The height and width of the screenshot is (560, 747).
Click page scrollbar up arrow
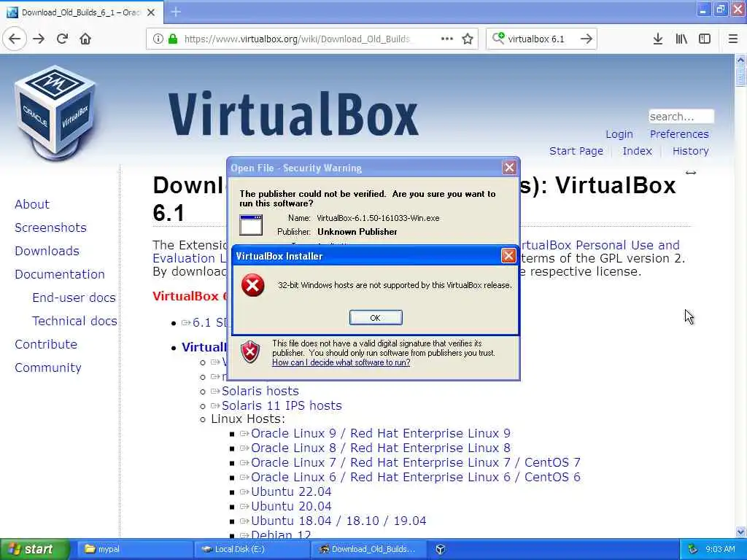pyautogui.click(x=740, y=60)
